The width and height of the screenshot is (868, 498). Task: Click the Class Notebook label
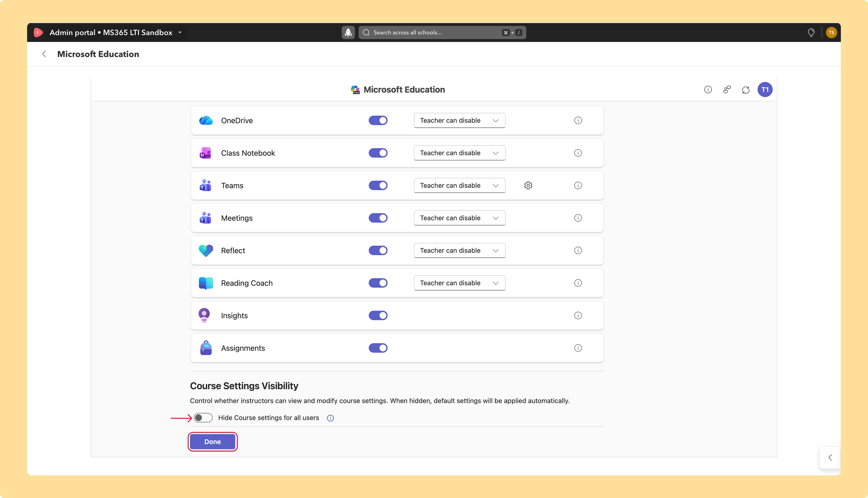[248, 153]
